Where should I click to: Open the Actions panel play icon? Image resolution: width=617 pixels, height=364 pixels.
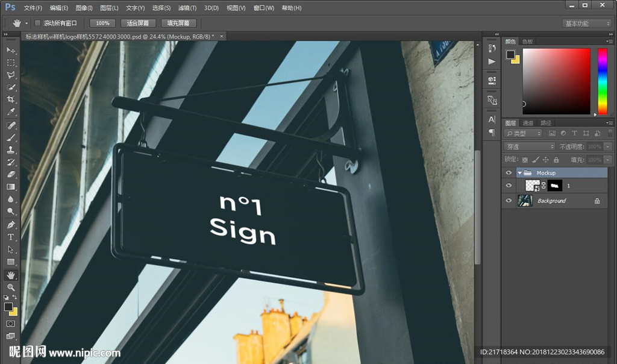[492, 61]
